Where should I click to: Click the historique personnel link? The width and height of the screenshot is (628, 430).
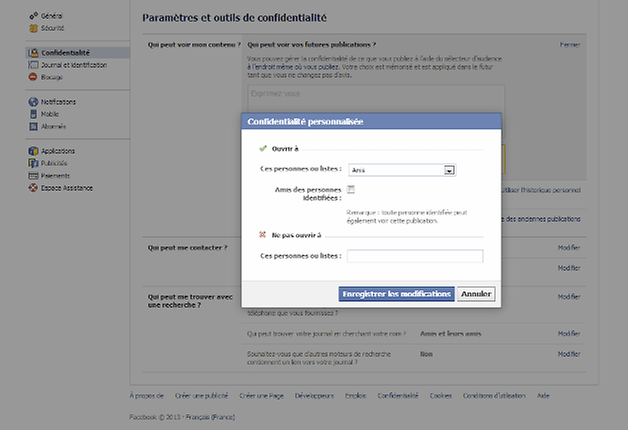pyautogui.click(x=541, y=190)
